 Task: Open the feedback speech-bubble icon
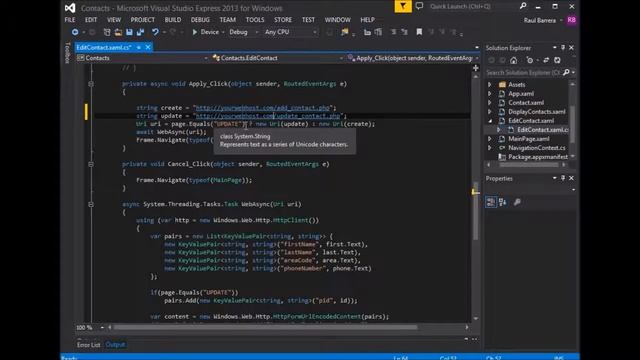[419, 6]
